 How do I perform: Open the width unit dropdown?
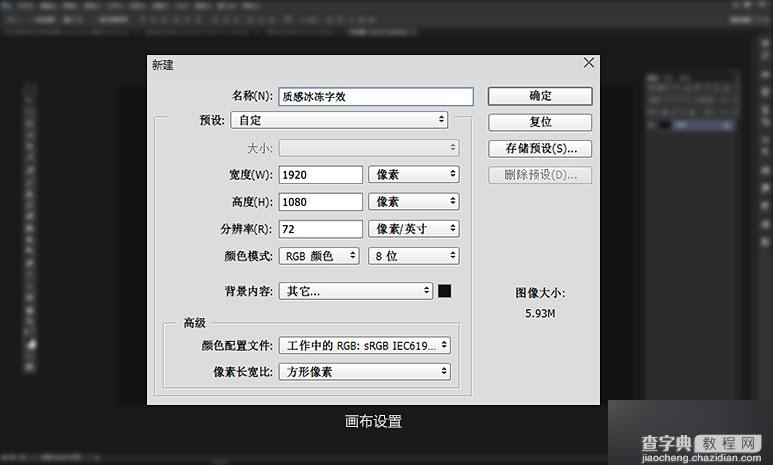[x=413, y=174]
